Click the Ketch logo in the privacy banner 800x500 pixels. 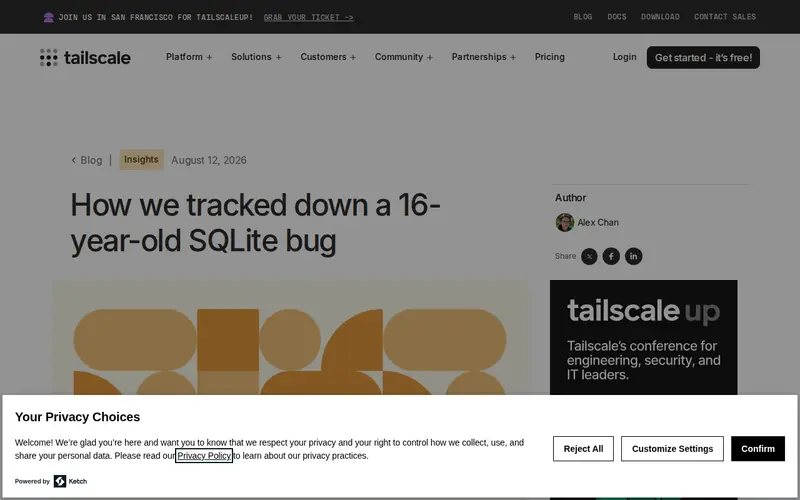pos(70,481)
